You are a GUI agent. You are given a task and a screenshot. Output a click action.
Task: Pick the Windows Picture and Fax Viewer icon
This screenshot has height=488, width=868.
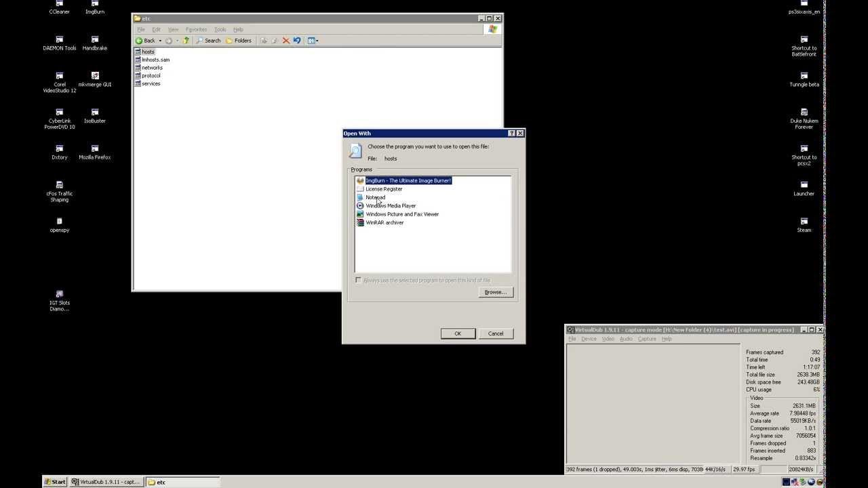[360, 214]
